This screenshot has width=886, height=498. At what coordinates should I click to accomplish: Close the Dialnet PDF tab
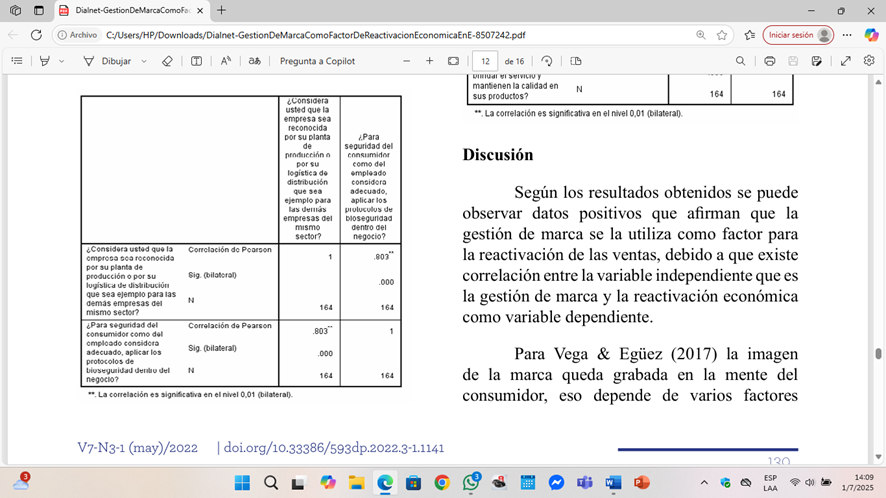coord(200,11)
